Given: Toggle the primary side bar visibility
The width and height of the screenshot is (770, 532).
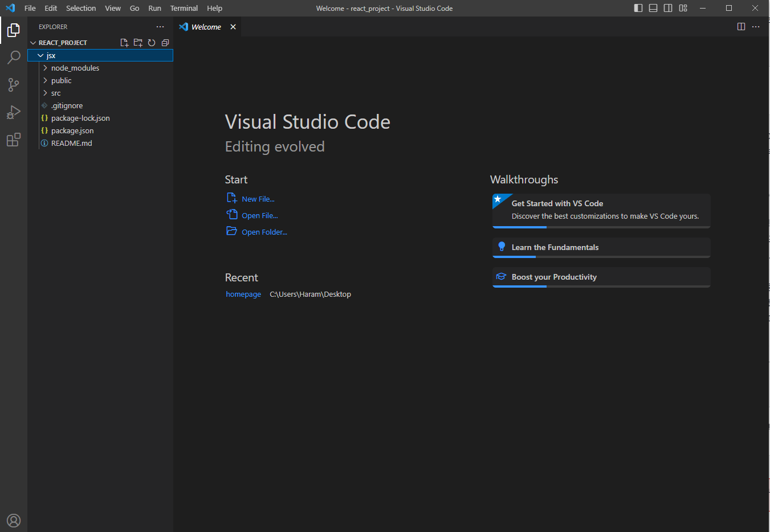Looking at the screenshot, I should coord(638,8).
